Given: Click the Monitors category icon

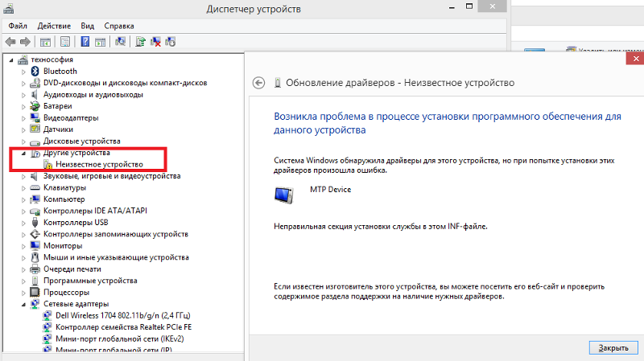Looking at the screenshot, I should 35,246.
